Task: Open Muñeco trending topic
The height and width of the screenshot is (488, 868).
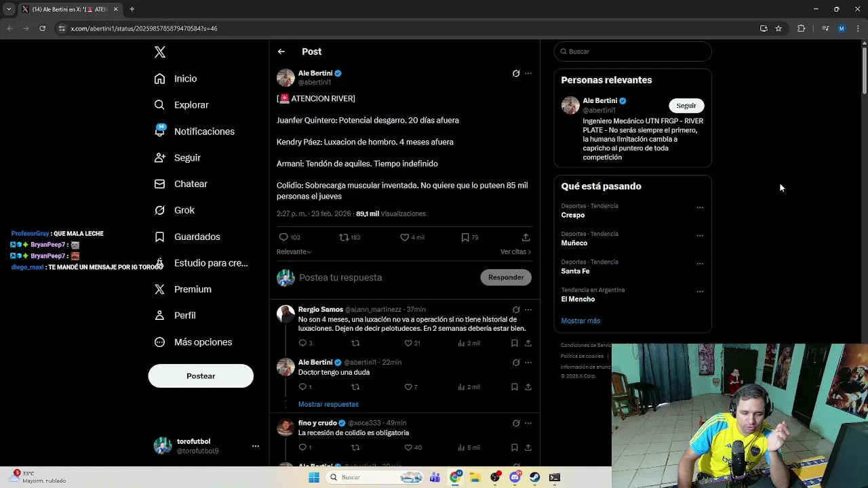Action: (574, 243)
